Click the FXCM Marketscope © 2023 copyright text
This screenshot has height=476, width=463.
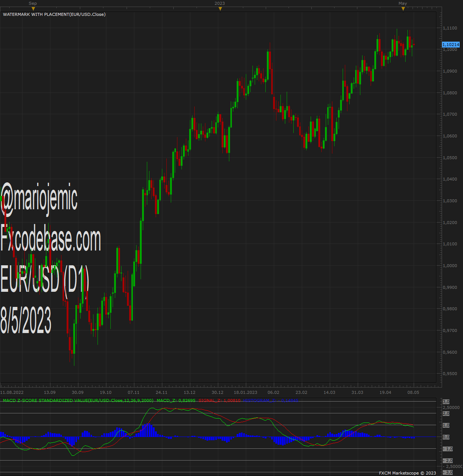[x=407, y=473]
